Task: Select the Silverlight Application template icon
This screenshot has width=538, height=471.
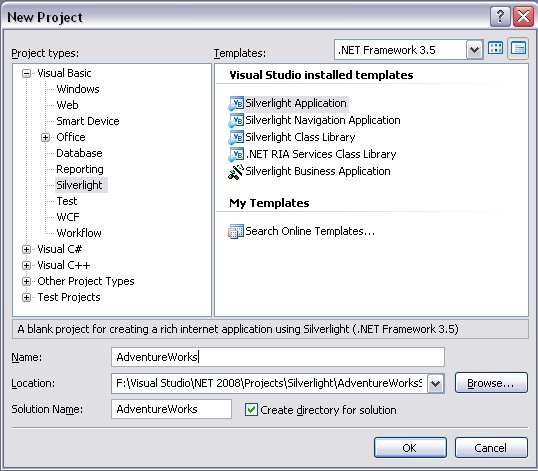Action: point(236,104)
